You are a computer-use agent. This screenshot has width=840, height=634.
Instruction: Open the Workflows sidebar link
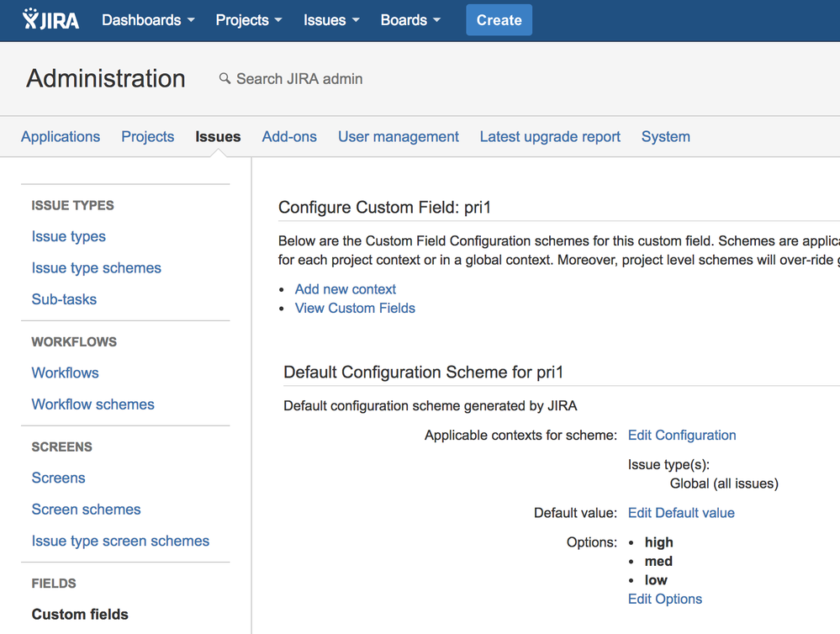click(66, 373)
